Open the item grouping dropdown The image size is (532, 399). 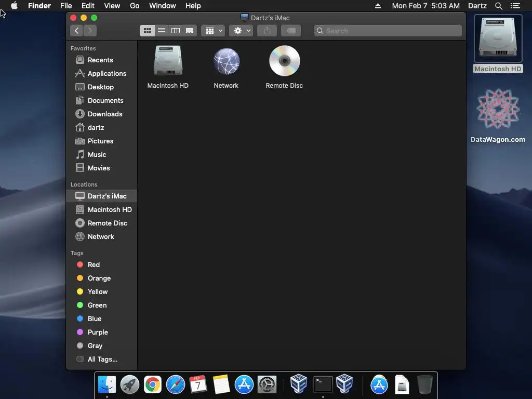213,31
